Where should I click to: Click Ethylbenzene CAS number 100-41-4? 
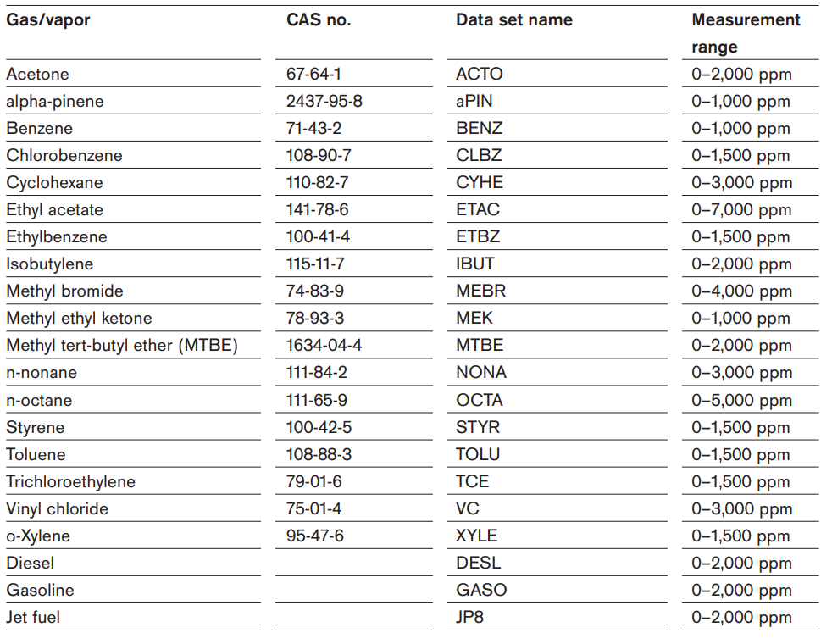(318, 236)
